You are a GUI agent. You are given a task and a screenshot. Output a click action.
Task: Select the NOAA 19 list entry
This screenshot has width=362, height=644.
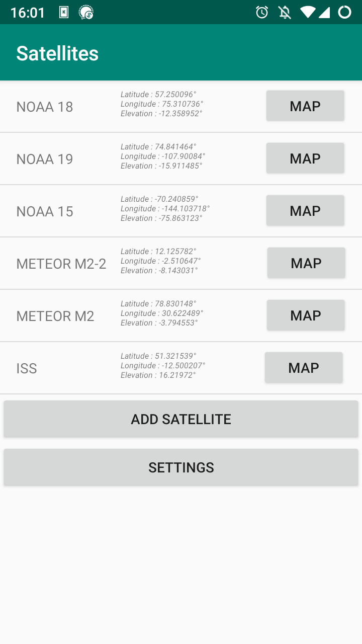45,159
